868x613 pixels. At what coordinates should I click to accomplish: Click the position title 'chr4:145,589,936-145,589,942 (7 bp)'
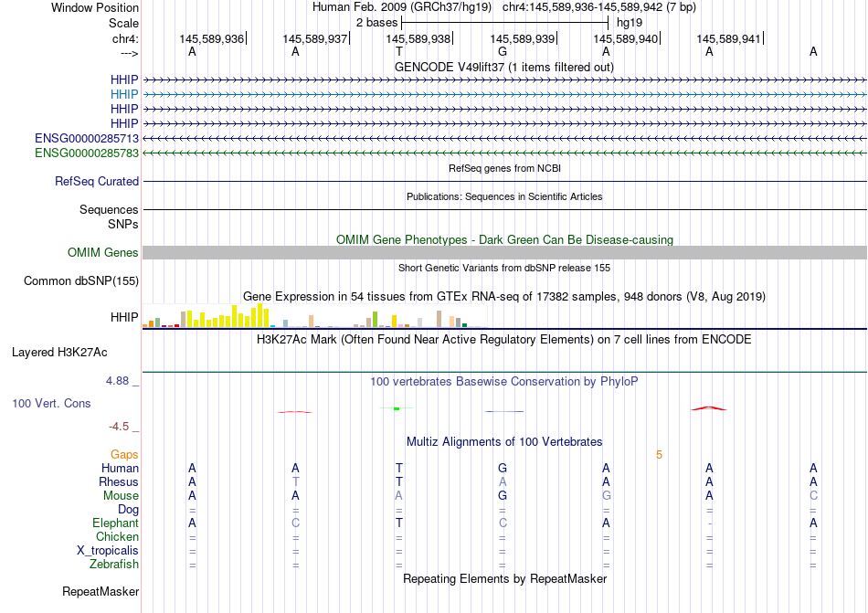[x=599, y=7]
